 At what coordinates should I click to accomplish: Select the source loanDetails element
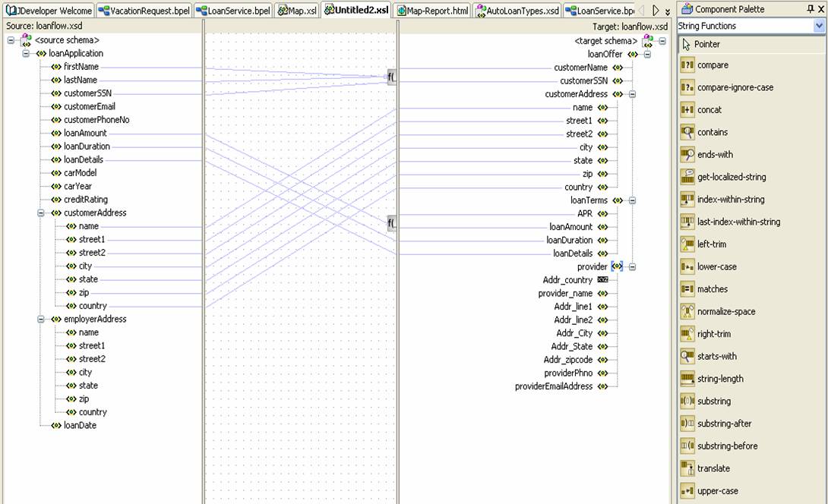(x=84, y=160)
